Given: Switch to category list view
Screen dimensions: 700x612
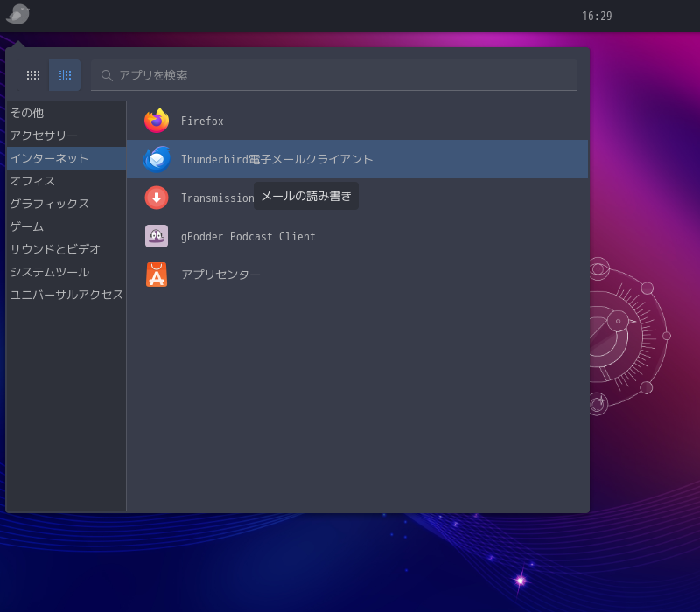Looking at the screenshot, I should tap(65, 75).
